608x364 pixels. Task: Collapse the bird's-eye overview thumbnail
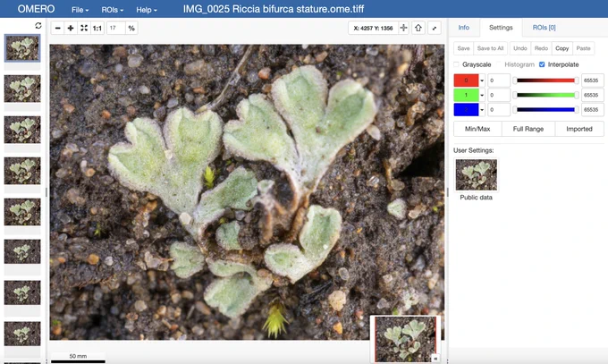435,359
